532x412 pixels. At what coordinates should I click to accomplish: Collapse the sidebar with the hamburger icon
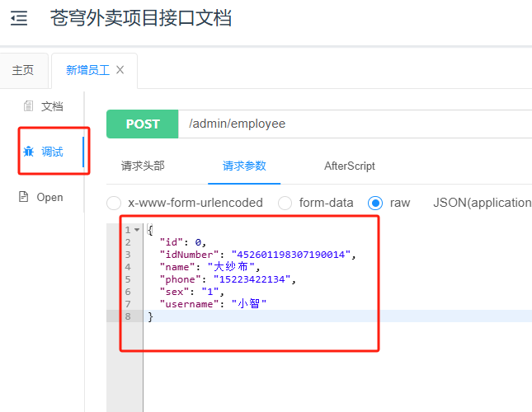(18, 18)
